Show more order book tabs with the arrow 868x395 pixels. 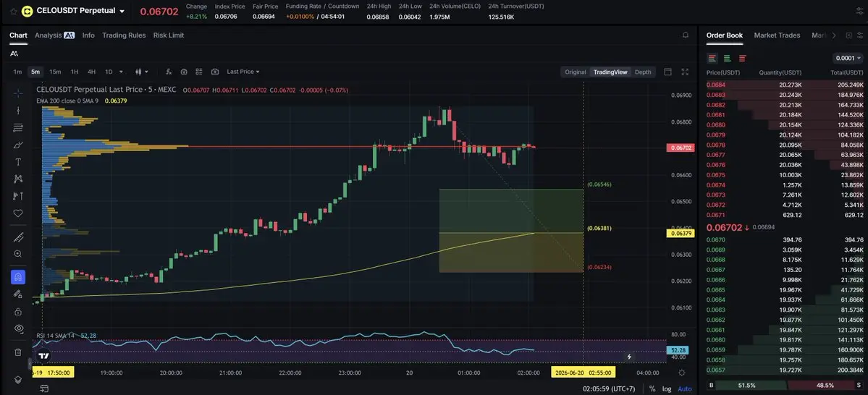coord(834,35)
